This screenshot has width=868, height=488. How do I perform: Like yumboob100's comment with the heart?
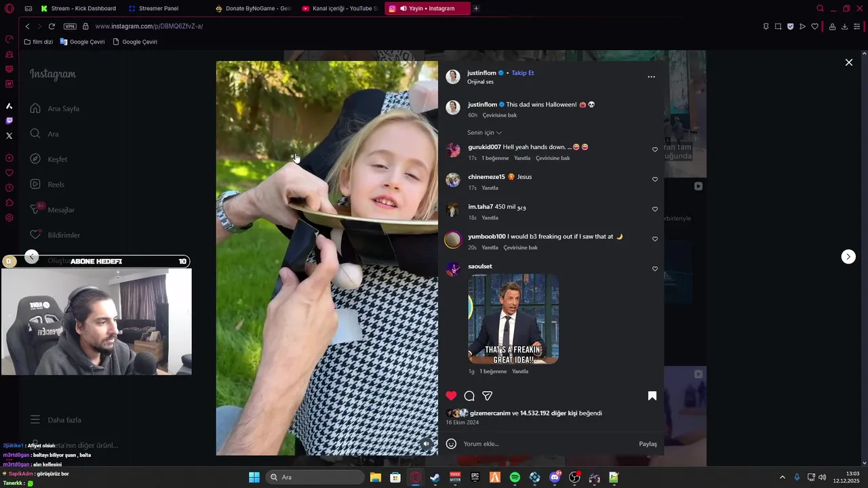tap(655, 239)
